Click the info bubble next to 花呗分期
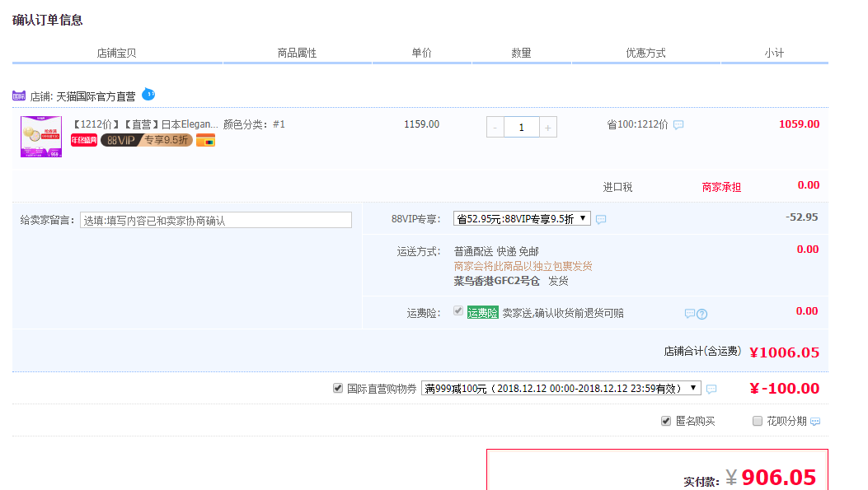This screenshot has height=490, width=868. (815, 422)
